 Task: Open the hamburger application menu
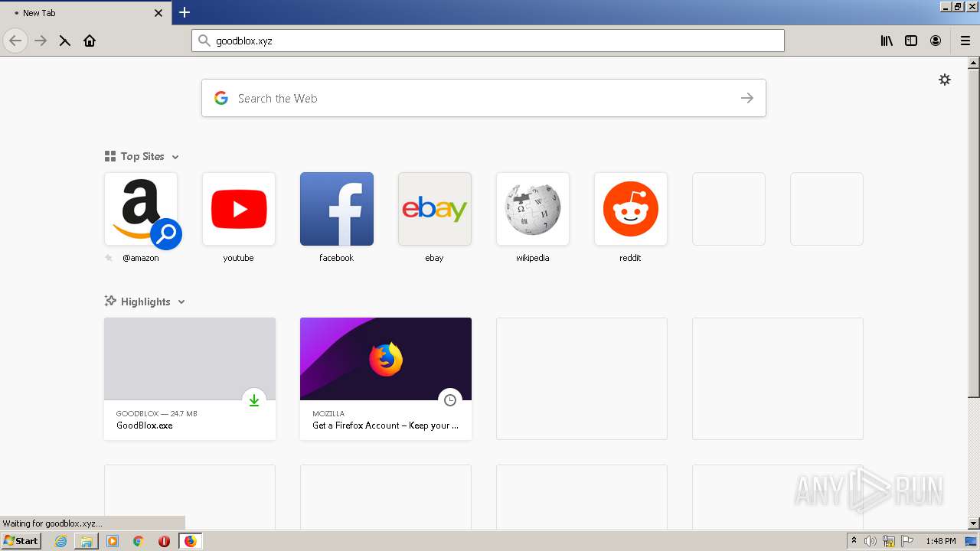coord(965,41)
